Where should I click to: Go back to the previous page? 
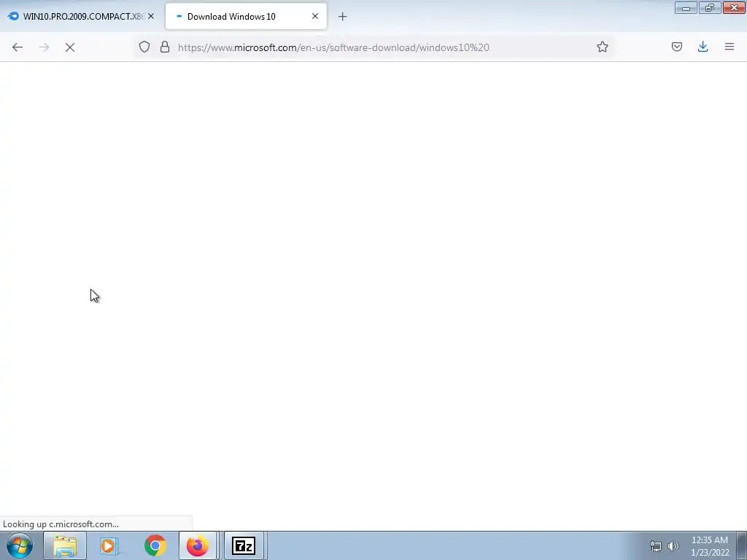tap(18, 47)
